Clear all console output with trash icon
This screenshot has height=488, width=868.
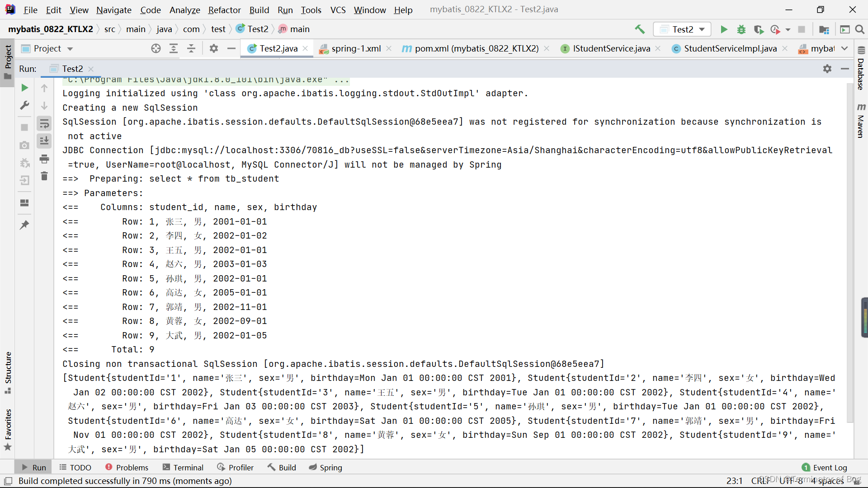point(44,176)
